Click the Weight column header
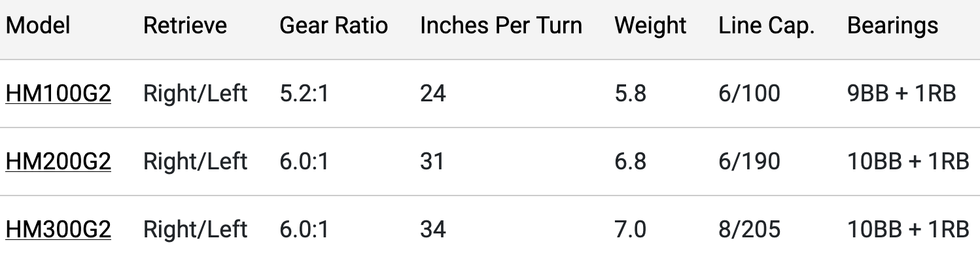 tap(651, 25)
